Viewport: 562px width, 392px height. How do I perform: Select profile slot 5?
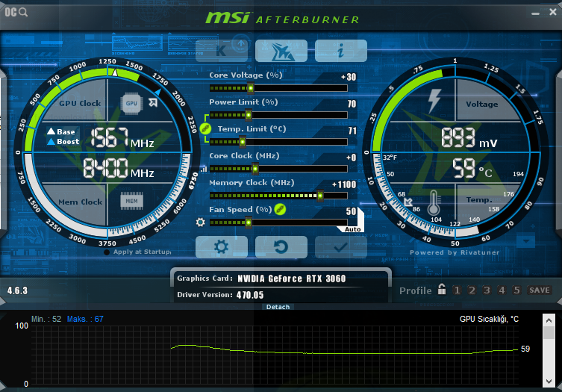click(x=516, y=290)
